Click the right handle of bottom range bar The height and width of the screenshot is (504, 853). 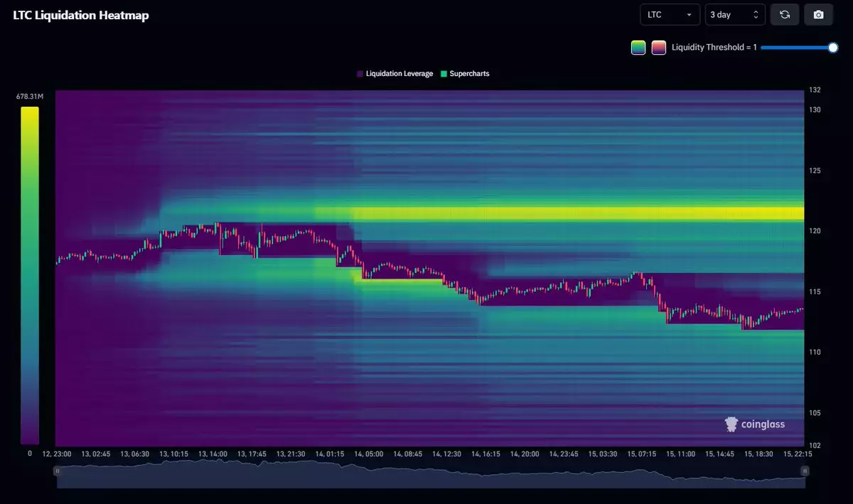tap(805, 471)
